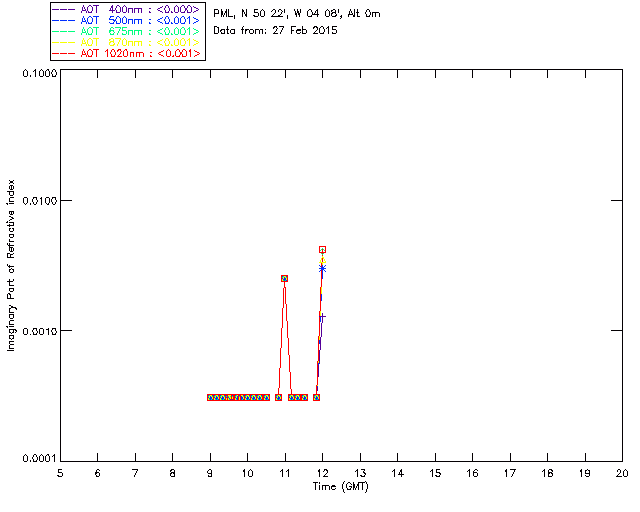
Task: Click the x-axis tick label 5
Action: point(60,474)
